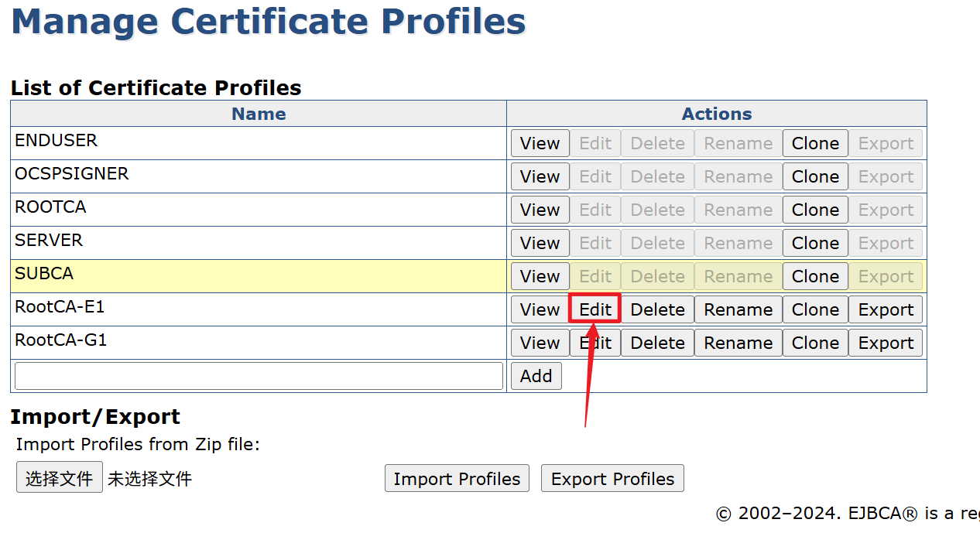Image resolution: width=980 pixels, height=550 pixels.
Task: Click the Export Profiles button
Action: (612, 479)
